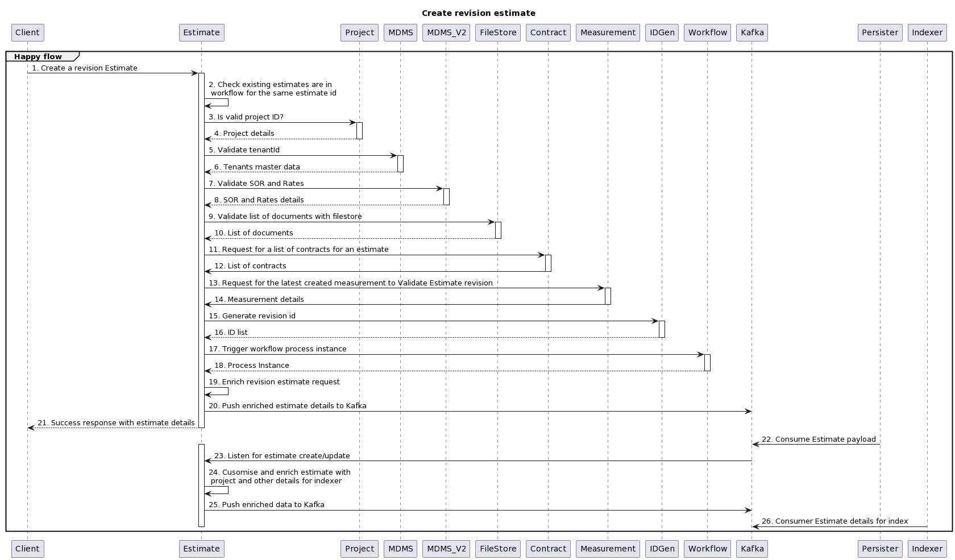The image size is (955, 560).
Task: Select the top Kafka participant box
Action: click(752, 32)
